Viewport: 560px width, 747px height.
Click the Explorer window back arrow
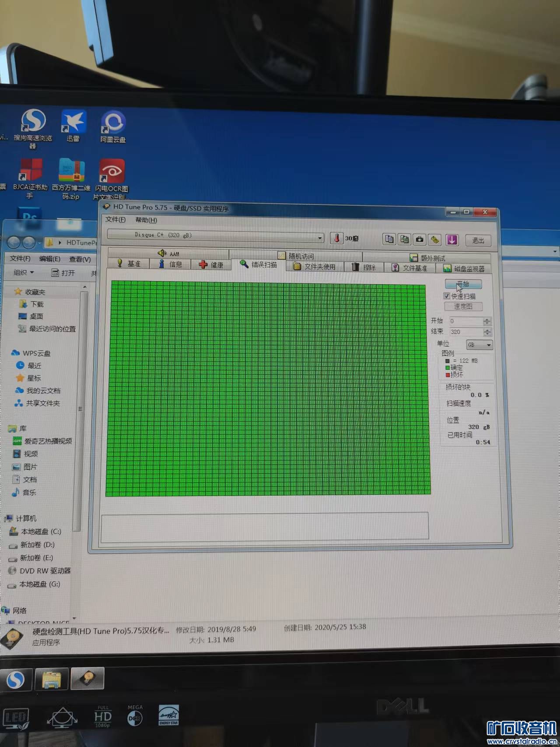(14, 242)
